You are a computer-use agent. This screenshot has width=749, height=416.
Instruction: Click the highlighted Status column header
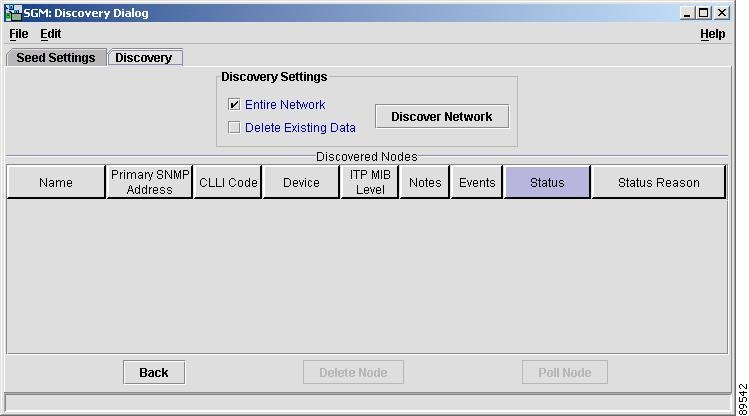click(547, 182)
